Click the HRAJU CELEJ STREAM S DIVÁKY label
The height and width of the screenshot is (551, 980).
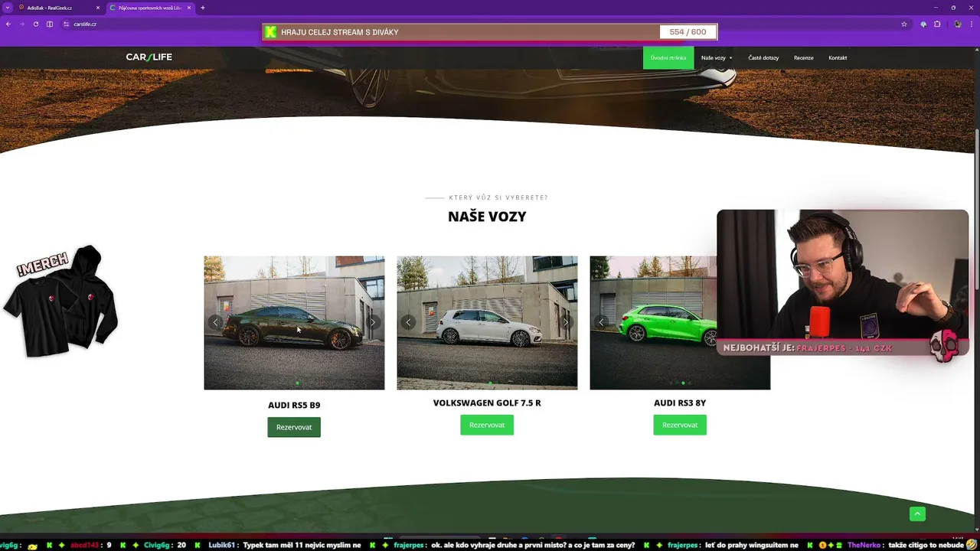click(x=340, y=32)
